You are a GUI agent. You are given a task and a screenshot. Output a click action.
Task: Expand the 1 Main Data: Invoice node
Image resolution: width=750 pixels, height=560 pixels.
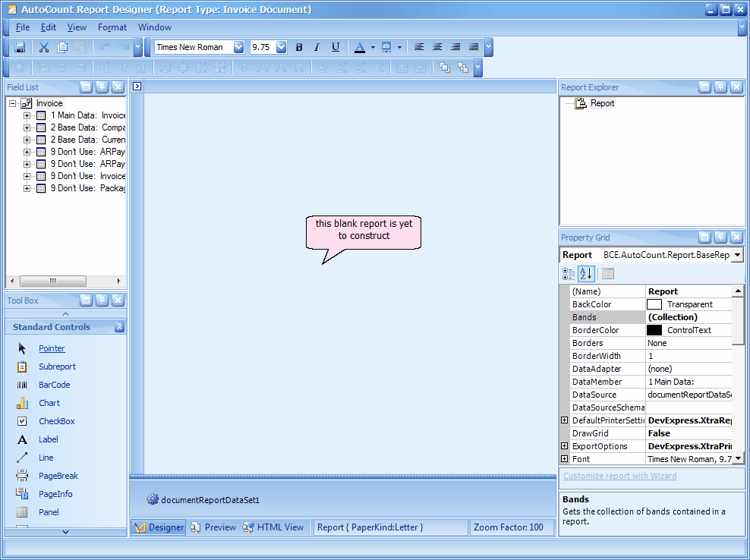(x=27, y=115)
